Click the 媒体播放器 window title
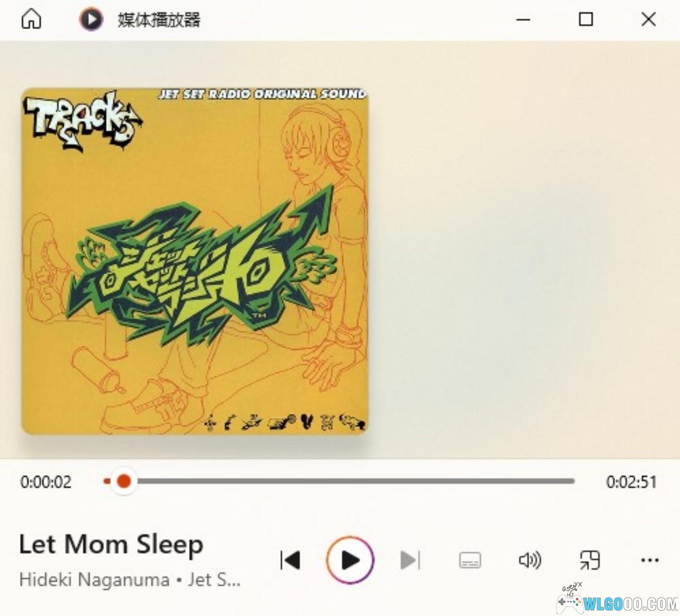This screenshot has width=680, height=616. [159, 20]
